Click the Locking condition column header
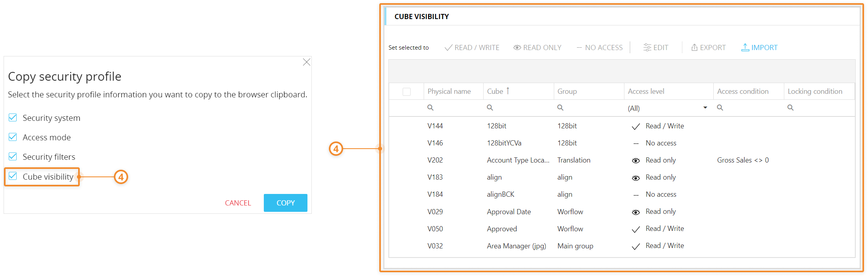 click(x=814, y=91)
